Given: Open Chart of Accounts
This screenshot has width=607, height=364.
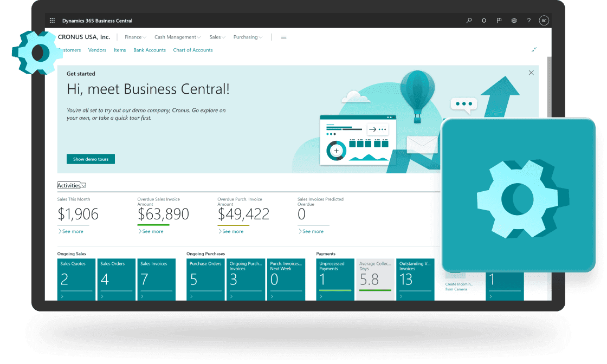Looking at the screenshot, I should pyautogui.click(x=192, y=50).
